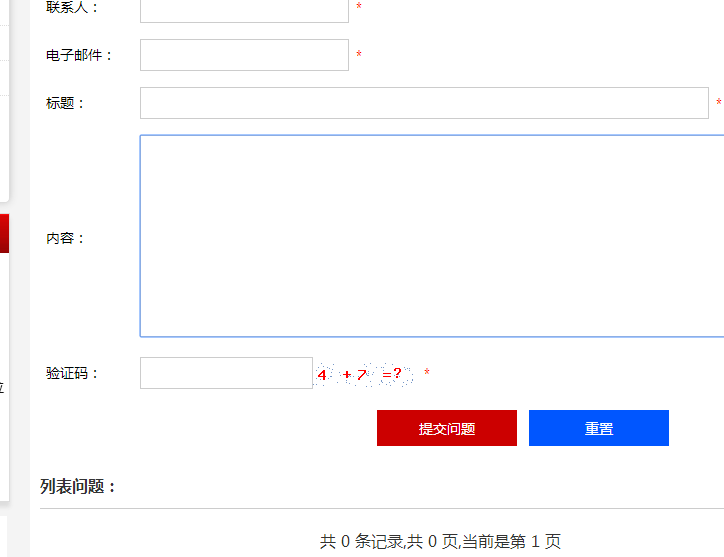
Task: Focus the 电子邮件 input box
Action: point(244,55)
